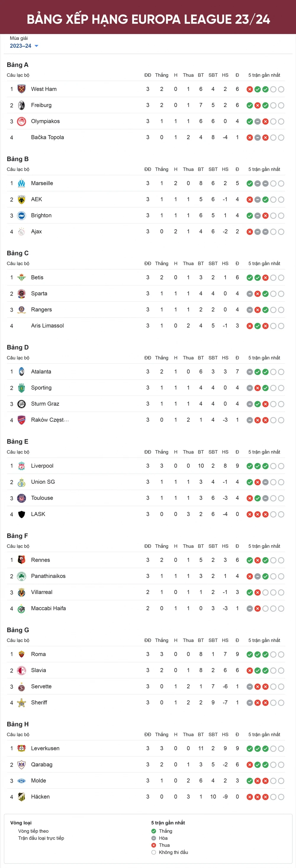Click the ĐĐ column header in Bảng A
The width and height of the screenshot is (296, 868).
147,75
